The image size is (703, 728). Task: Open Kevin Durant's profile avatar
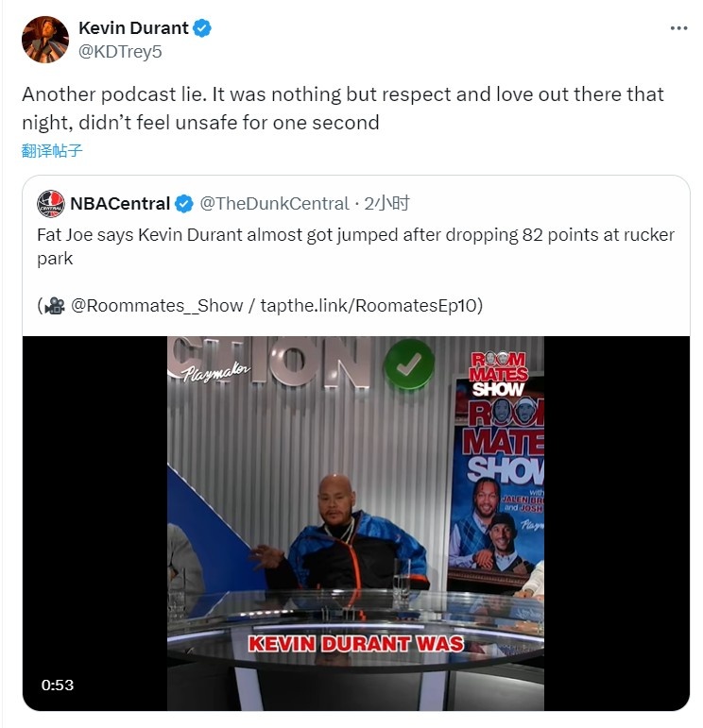(x=45, y=40)
